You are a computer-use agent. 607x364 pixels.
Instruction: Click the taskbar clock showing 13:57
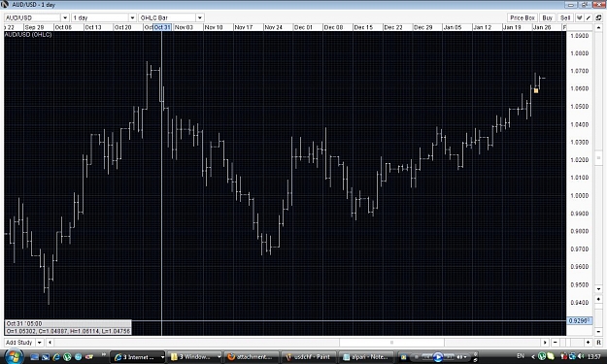click(594, 356)
